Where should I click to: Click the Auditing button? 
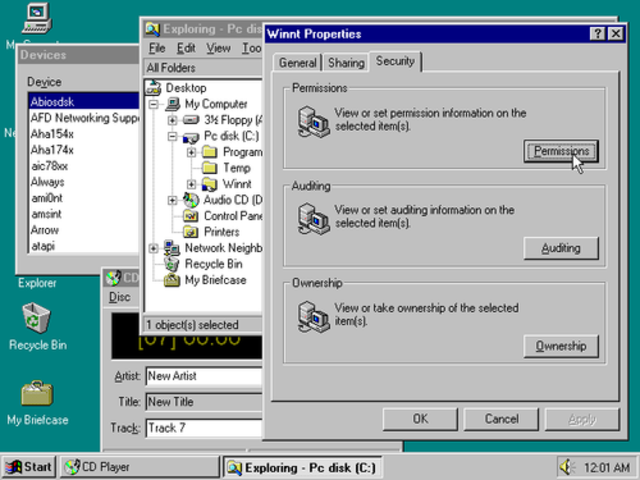click(x=561, y=248)
